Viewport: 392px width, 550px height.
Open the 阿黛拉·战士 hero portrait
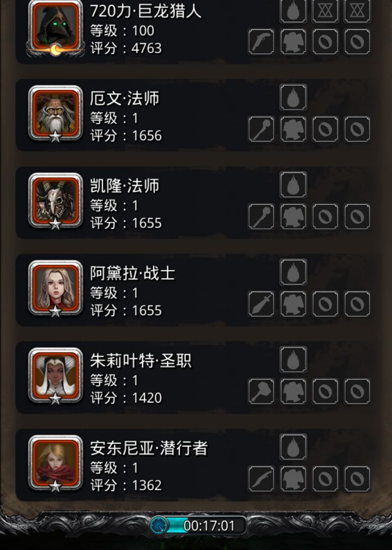(x=56, y=288)
